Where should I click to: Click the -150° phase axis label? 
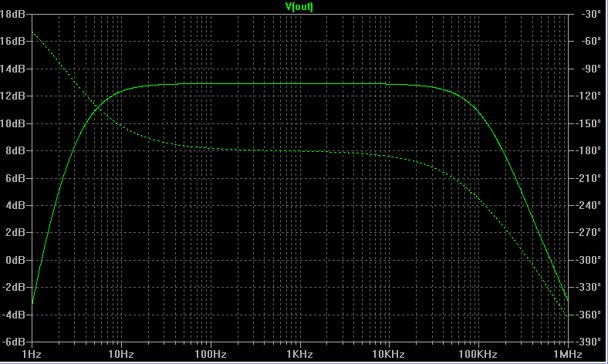(x=589, y=123)
